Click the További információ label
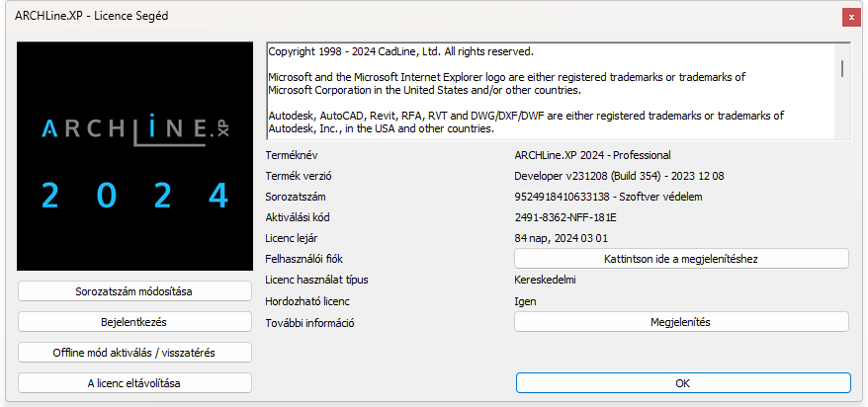The height and width of the screenshot is (407, 868). click(310, 323)
